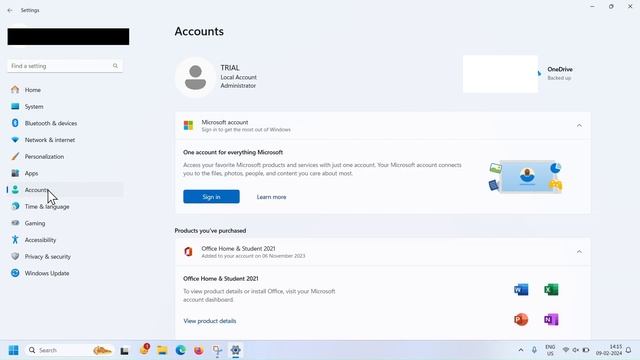640x360 pixels.
Task: Click the PowerPoint app icon
Action: 521,320
